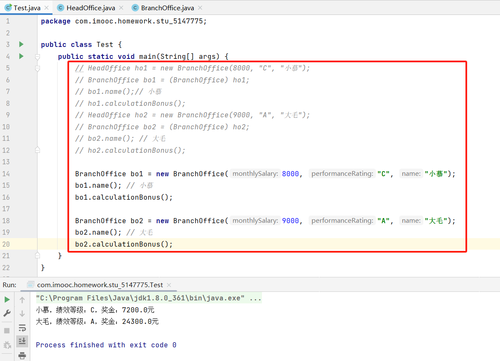Click the commented ho2.calculationBonus() line
Viewport: 500px width, 361px height.
pyautogui.click(x=130, y=150)
